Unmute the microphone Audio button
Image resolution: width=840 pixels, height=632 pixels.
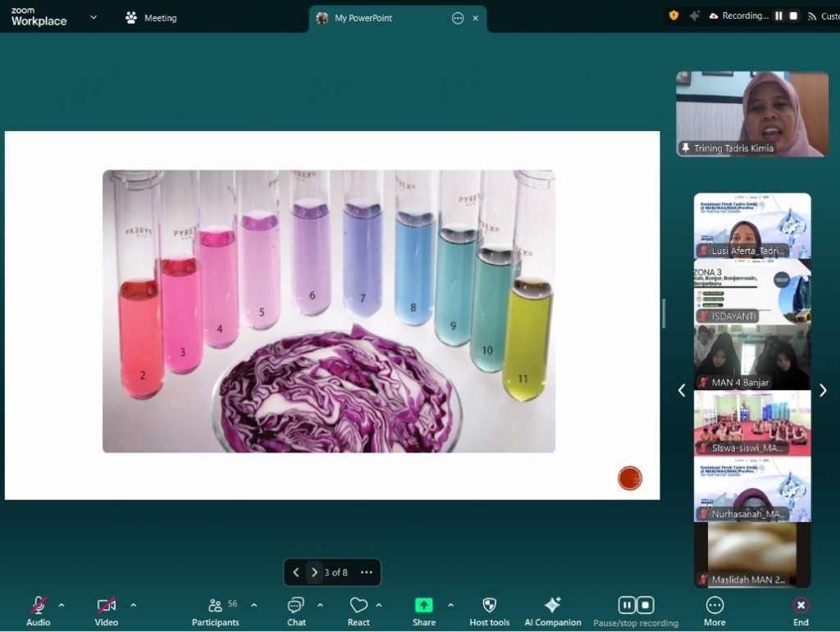coord(38,611)
